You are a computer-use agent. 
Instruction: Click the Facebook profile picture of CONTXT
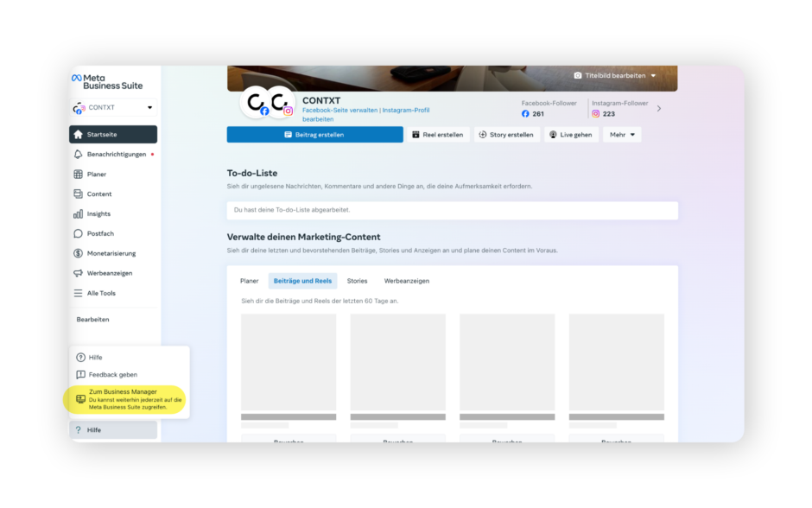point(256,103)
